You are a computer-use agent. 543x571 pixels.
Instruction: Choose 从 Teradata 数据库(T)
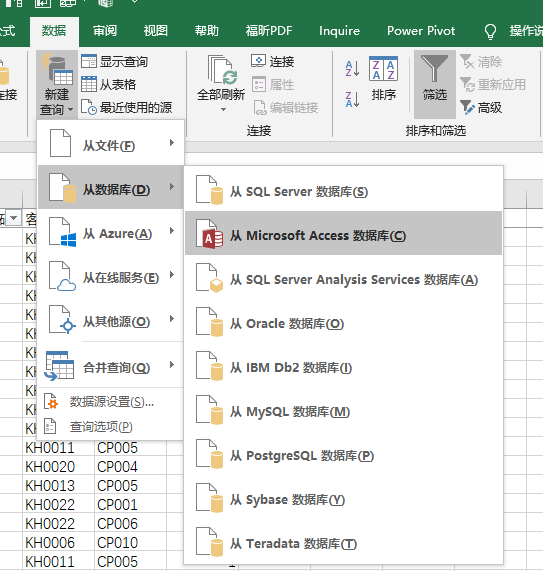343,542
